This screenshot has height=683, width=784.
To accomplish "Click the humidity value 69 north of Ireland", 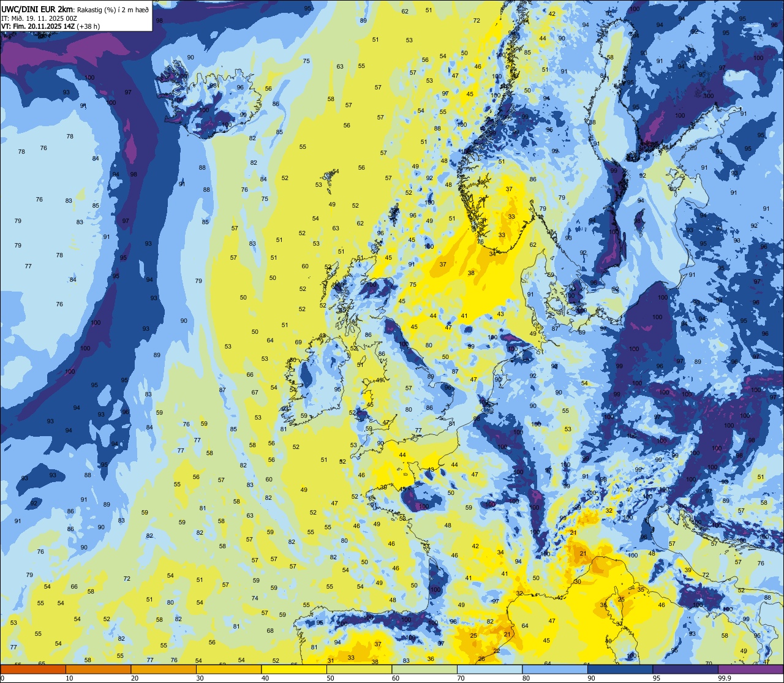I will coord(298,342).
